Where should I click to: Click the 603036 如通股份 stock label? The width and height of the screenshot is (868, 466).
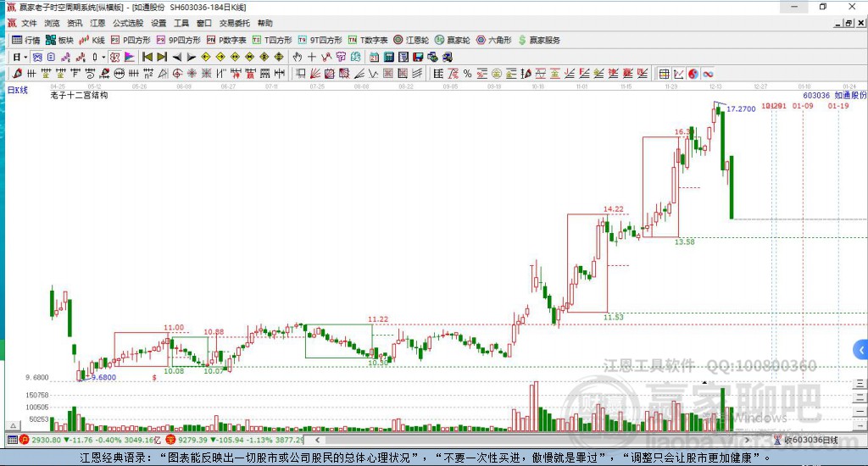click(x=835, y=95)
